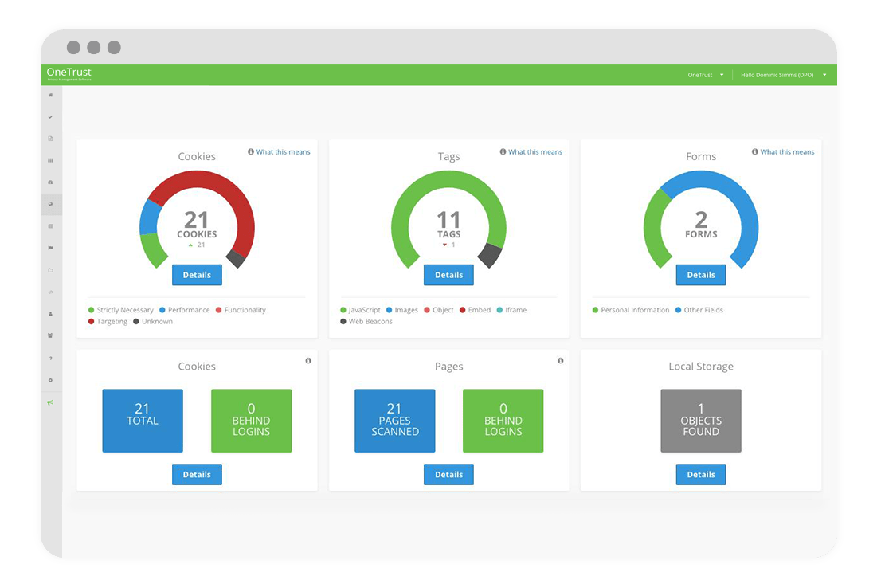
Task: Click the info icon on Pages card
Action: [560, 361]
